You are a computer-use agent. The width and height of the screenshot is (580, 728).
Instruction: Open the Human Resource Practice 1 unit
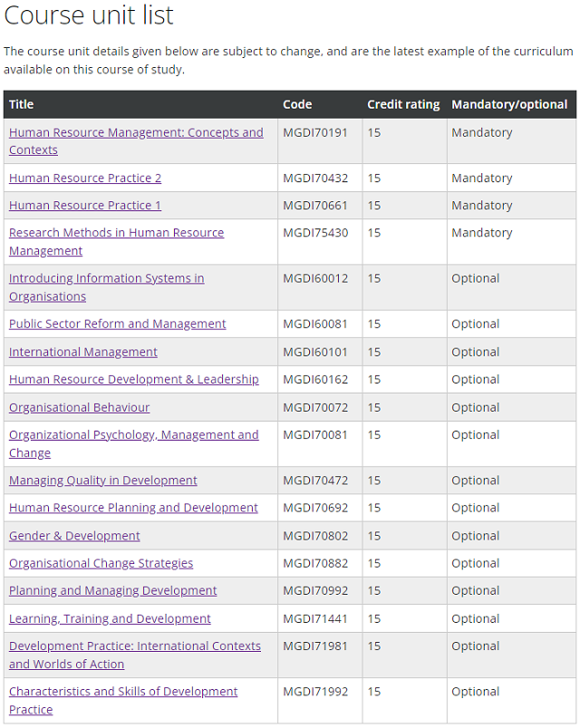(x=85, y=205)
